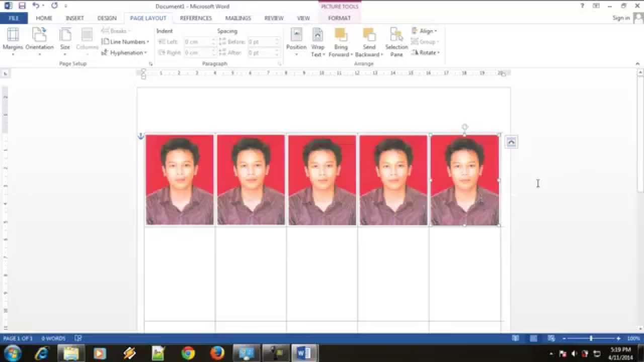Open the Orientation options

(39, 42)
